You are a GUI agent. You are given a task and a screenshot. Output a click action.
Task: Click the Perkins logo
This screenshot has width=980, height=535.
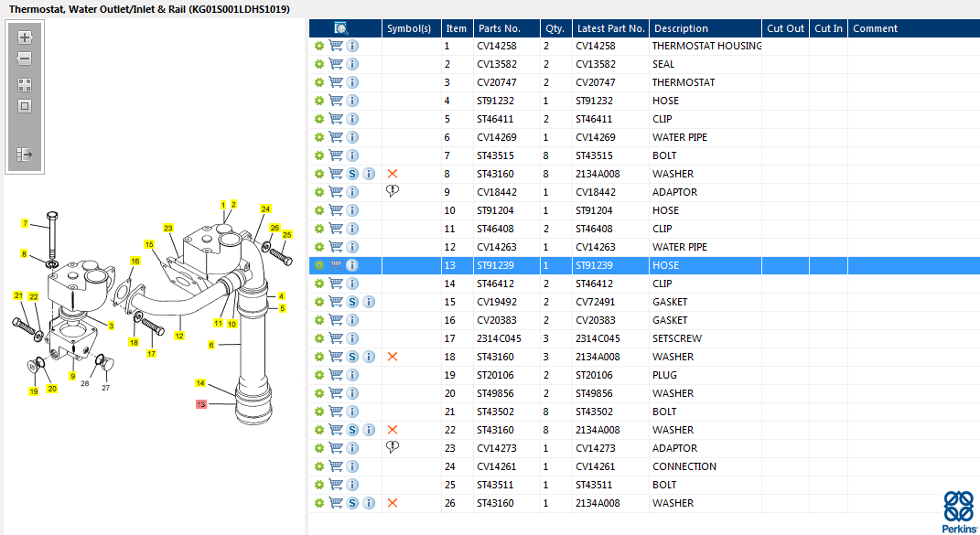tap(959, 512)
